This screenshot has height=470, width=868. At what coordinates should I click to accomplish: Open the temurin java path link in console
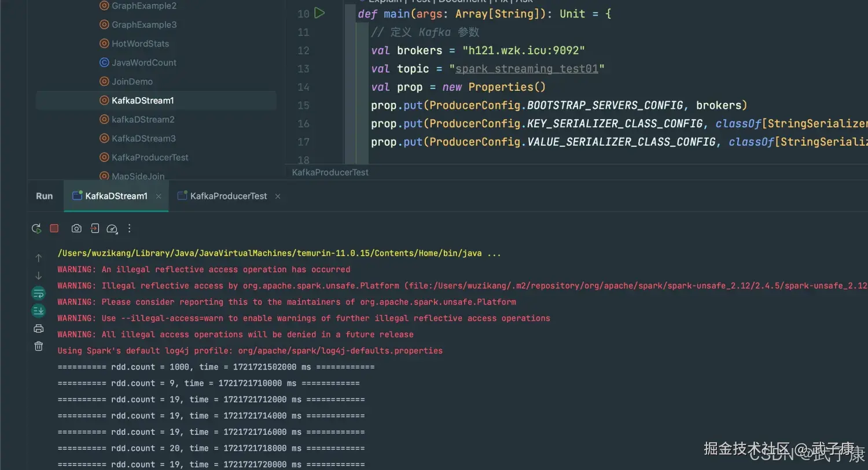269,253
